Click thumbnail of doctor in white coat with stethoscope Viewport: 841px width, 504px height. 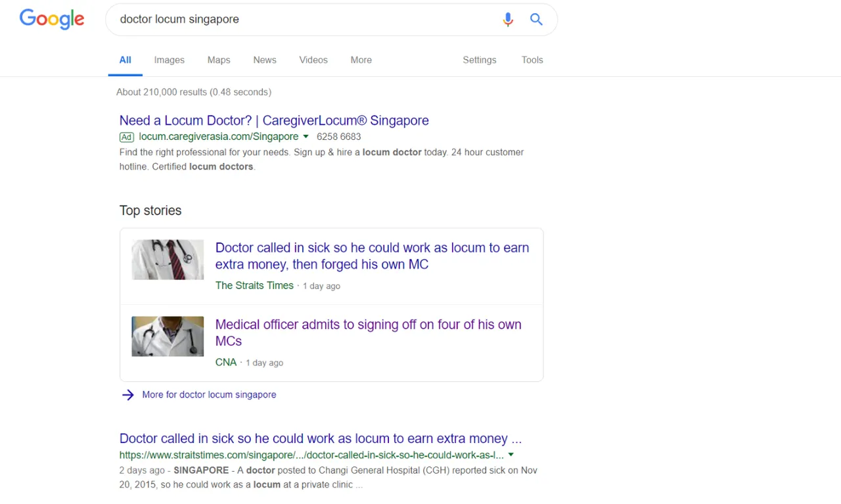click(x=168, y=336)
